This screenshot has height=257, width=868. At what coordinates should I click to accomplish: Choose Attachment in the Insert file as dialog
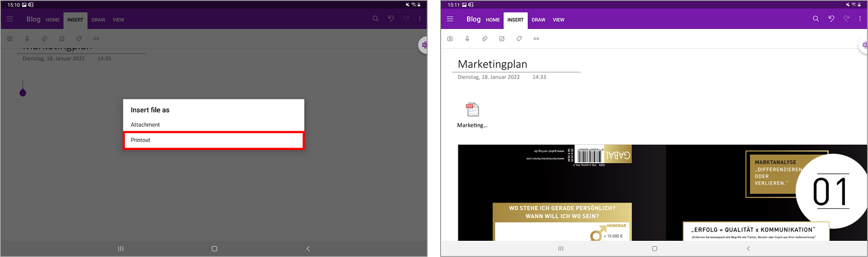214,124
